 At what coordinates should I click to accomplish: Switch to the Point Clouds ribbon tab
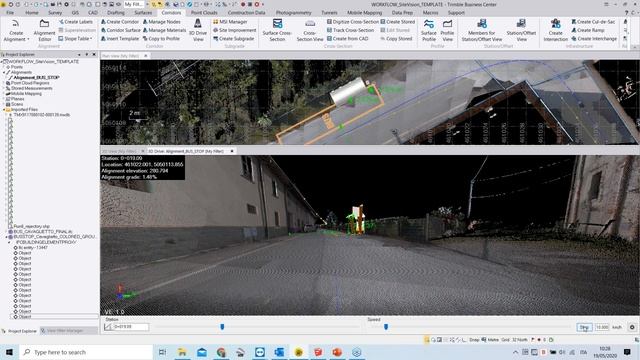point(204,13)
